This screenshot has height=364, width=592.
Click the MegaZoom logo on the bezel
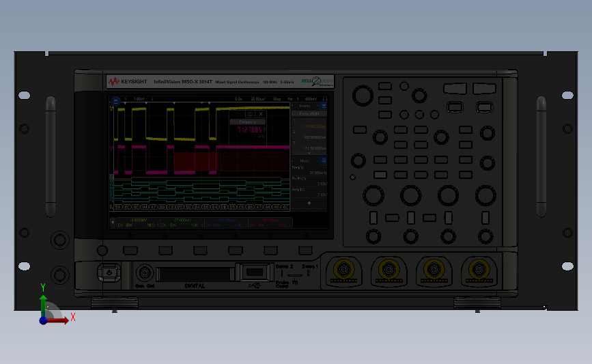317,81
